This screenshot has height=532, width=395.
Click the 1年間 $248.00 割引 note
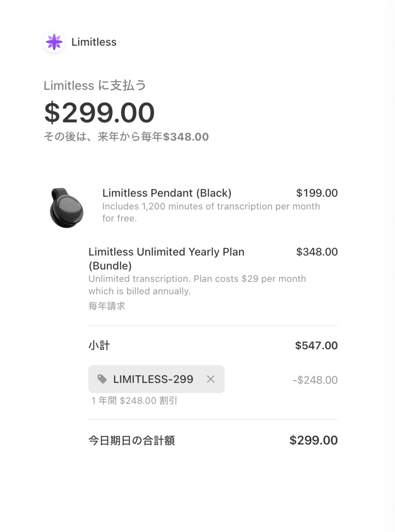134,401
